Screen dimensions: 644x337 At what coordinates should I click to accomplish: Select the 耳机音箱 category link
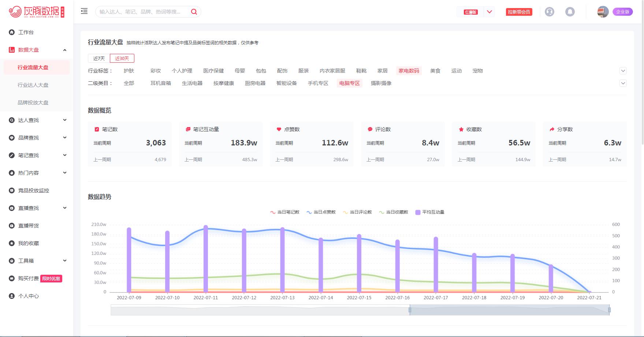(161, 83)
